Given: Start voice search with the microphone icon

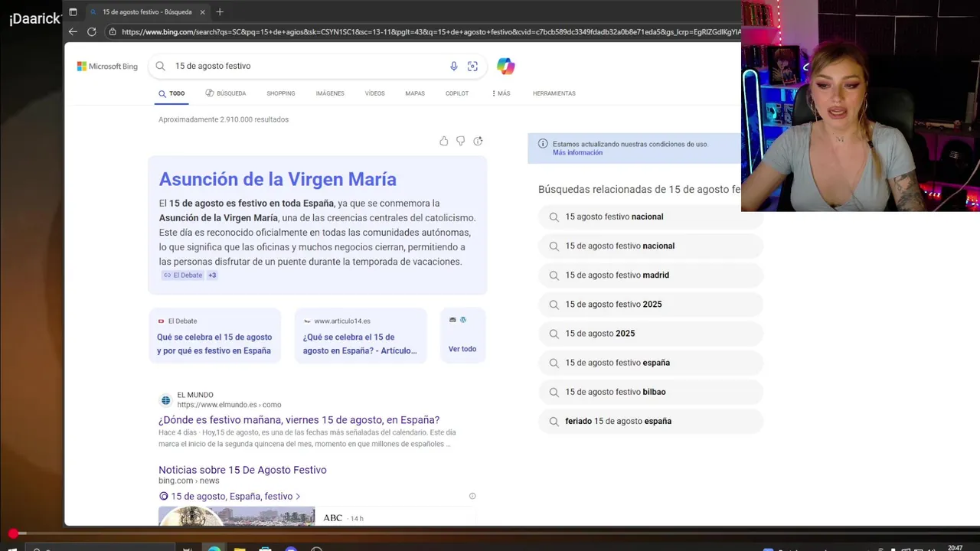Looking at the screenshot, I should tap(453, 67).
